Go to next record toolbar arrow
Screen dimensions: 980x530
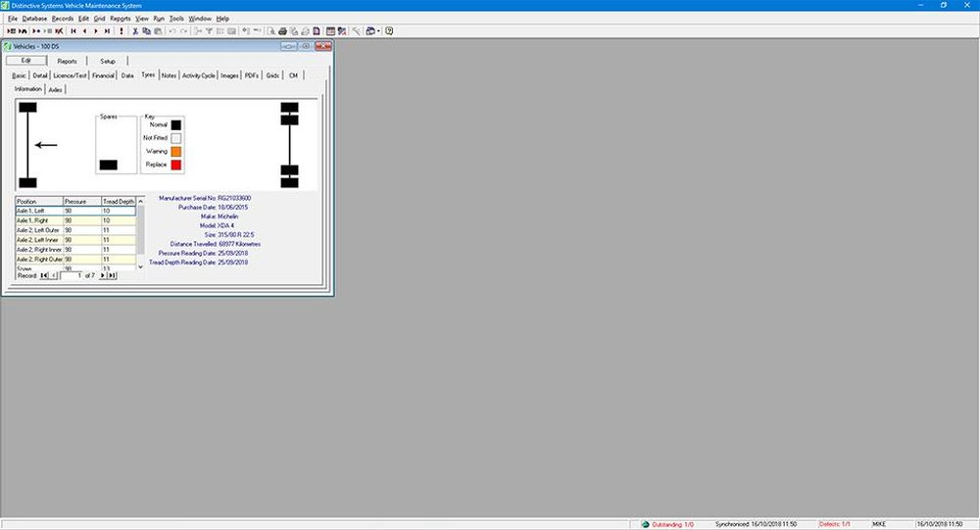pyautogui.click(x=96, y=30)
